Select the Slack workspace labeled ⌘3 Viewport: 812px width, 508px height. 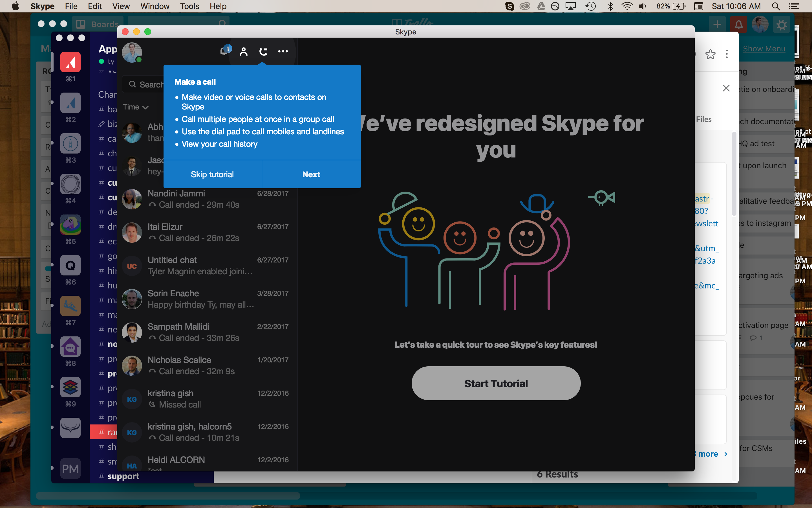70,143
